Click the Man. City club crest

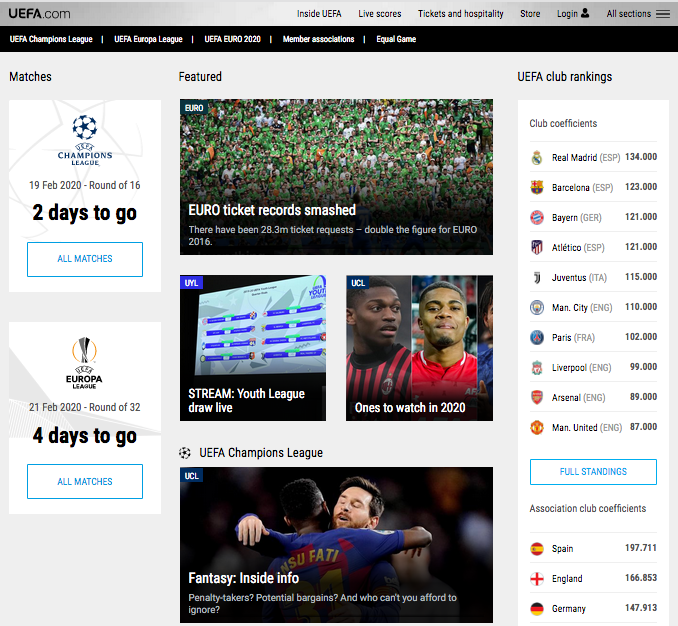(x=537, y=307)
